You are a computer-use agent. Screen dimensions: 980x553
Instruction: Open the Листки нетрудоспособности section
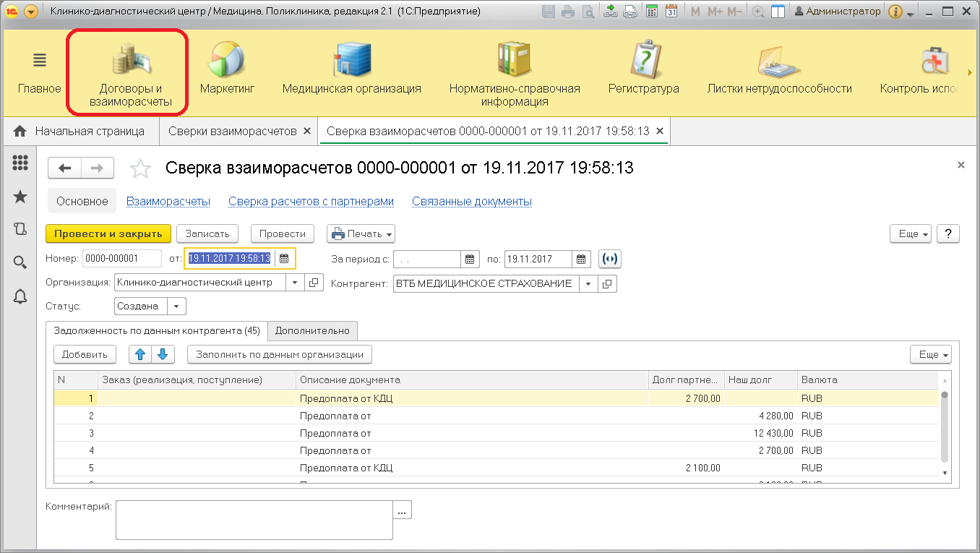click(779, 69)
